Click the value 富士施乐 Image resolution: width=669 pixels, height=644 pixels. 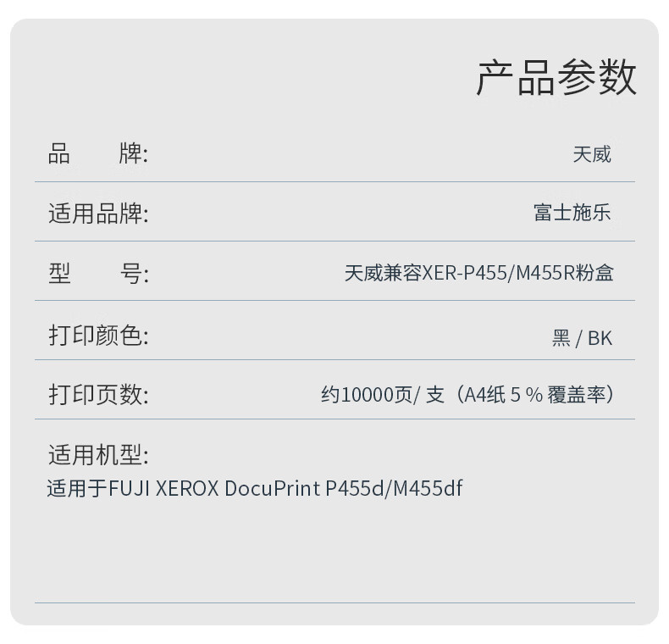point(572,212)
